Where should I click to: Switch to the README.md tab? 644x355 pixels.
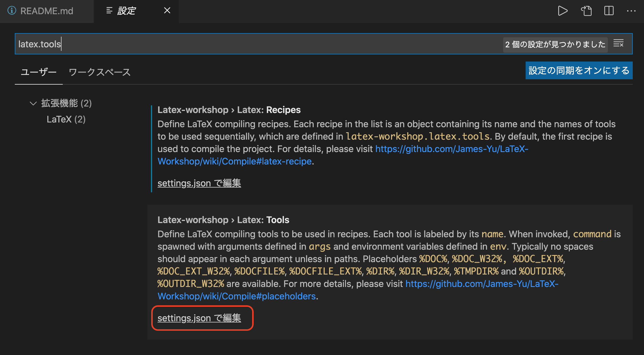pos(47,11)
